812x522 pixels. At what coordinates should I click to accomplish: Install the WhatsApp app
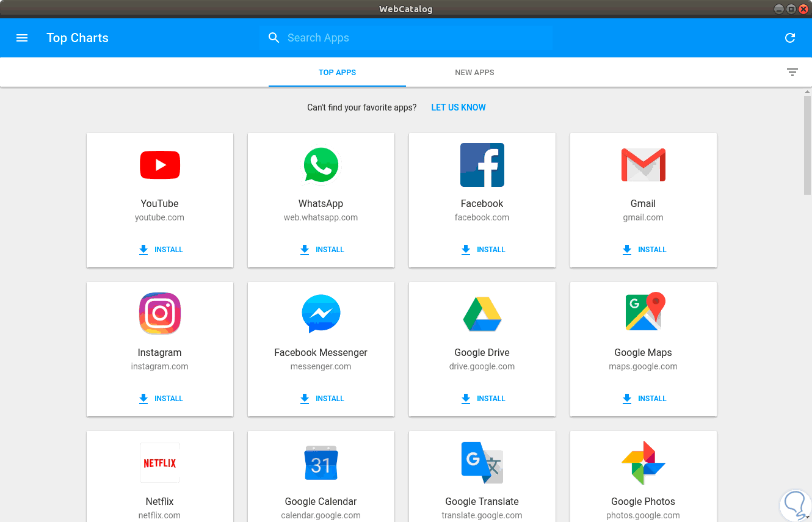click(x=321, y=250)
